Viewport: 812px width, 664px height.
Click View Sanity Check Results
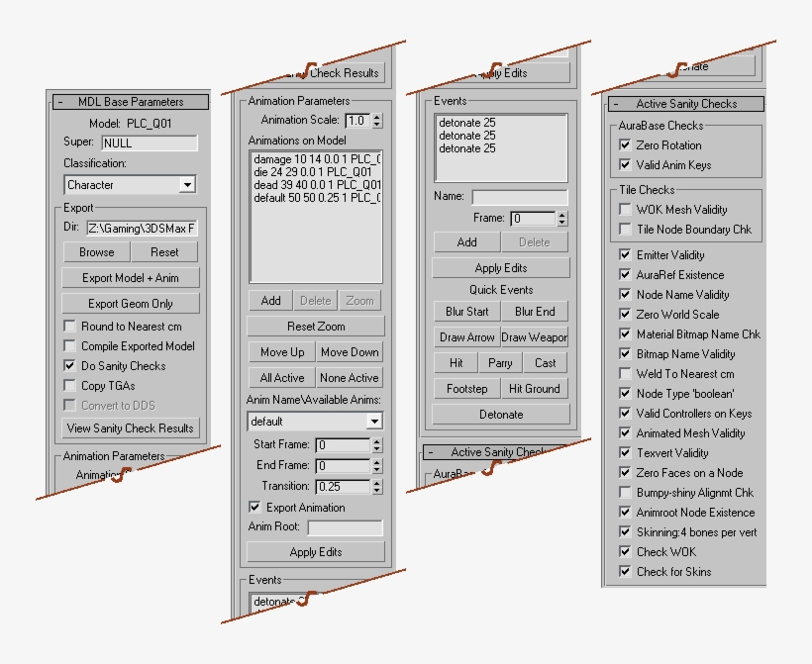tap(130, 428)
